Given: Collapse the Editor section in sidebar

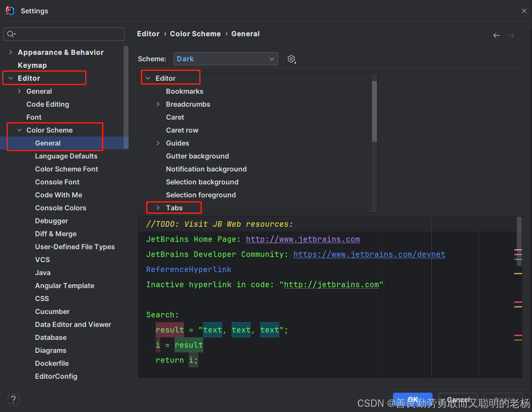Looking at the screenshot, I should [10, 78].
